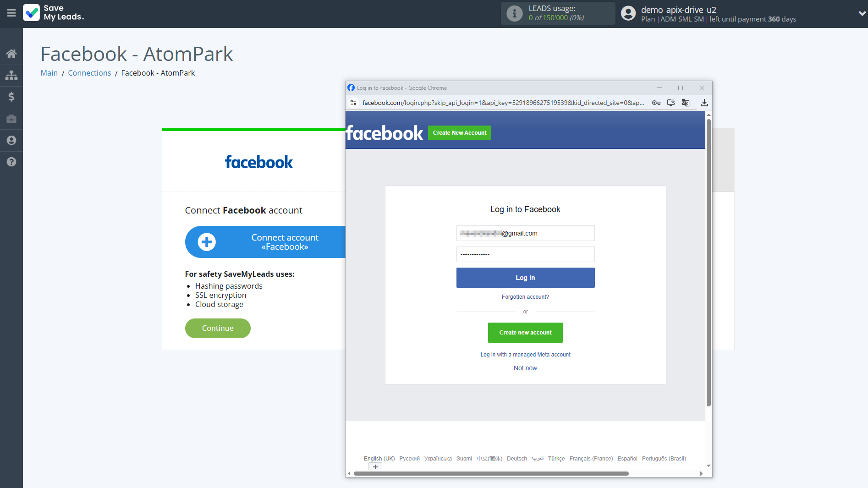Click the LEADS usage info icon
This screenshot has height=488, width=868.
514,13
